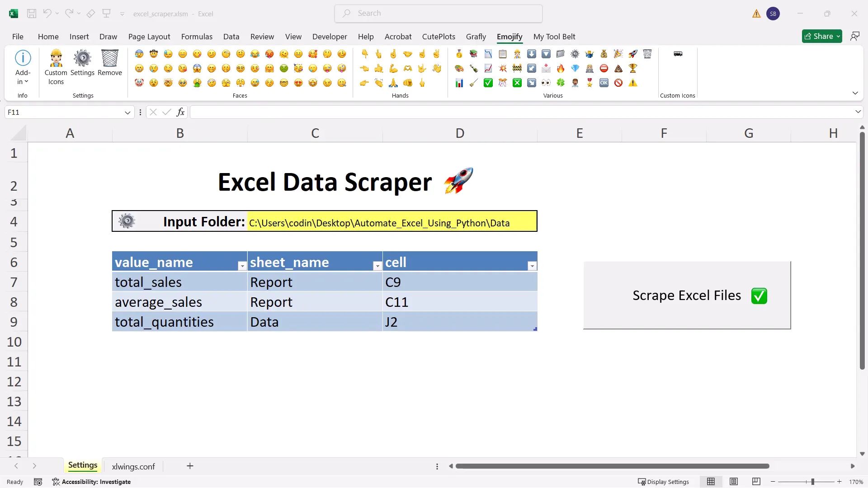Insert the fire emoji from Various group
868x488 pixels.
[x=561, y=68]
